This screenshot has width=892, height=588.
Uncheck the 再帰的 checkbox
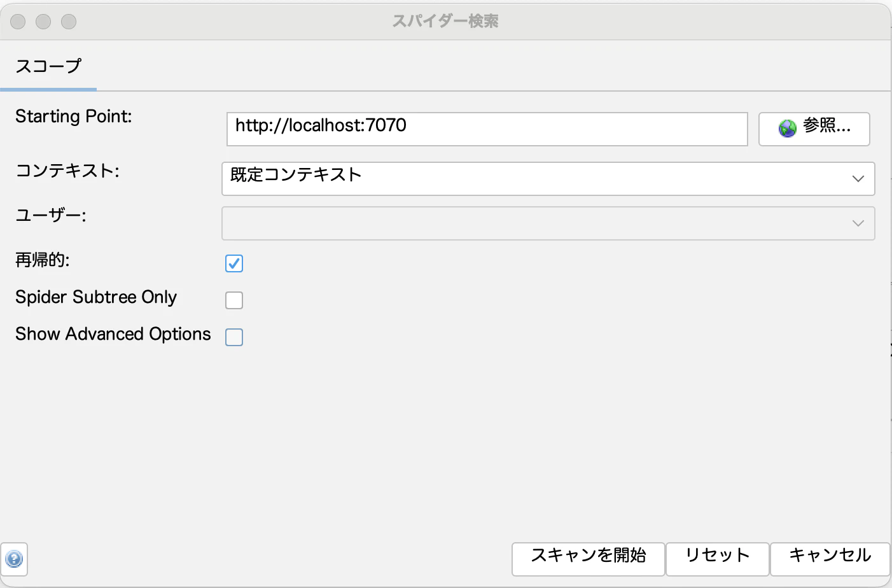click(x=234, y=263)
